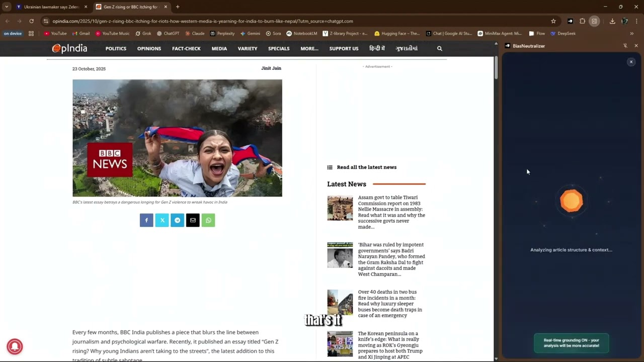
Task: Switch site to Hindi language
Action: point(377,49)
